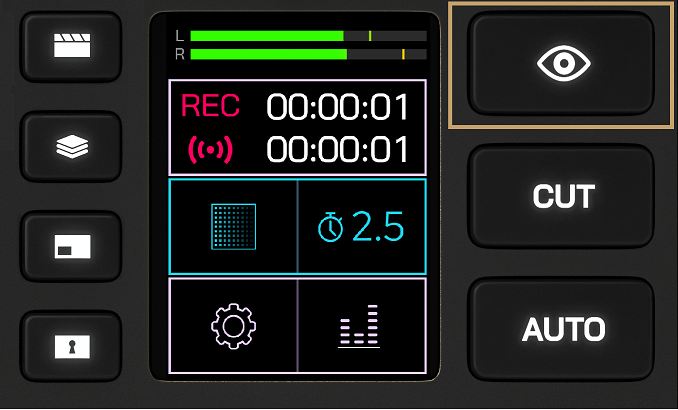This screenshot has height=410, width=678.
Task: Click the L channel audio meter
Action: click(308, 36)
